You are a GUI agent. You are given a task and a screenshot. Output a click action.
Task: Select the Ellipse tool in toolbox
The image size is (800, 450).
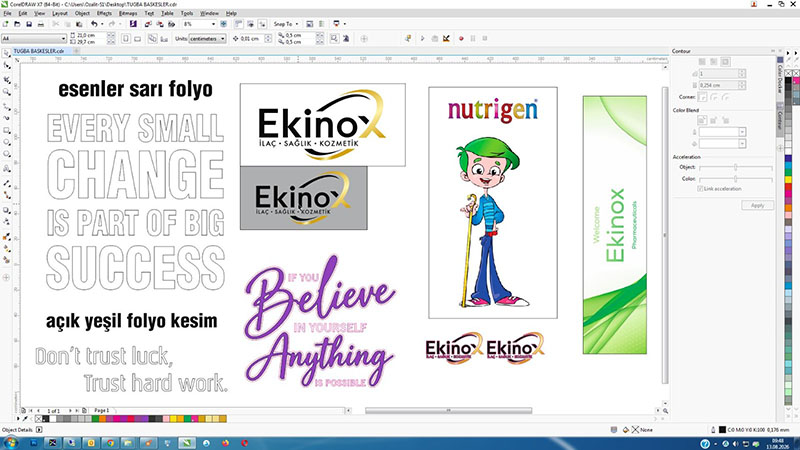pyautogui.click(x=7, y=142)
